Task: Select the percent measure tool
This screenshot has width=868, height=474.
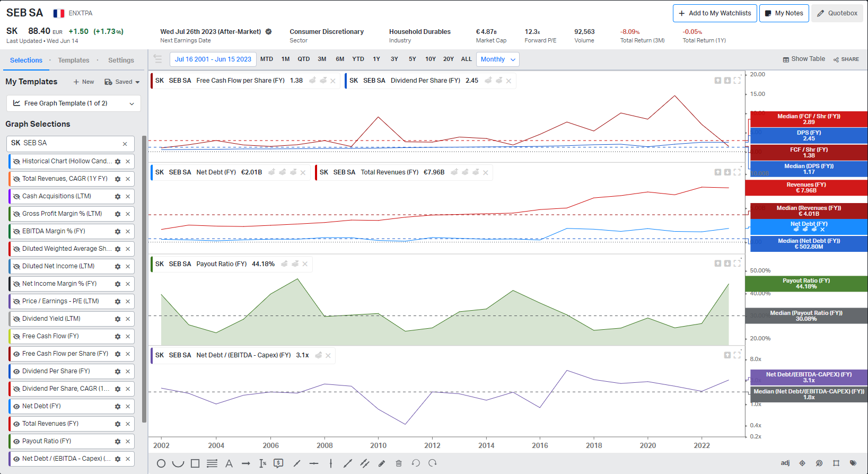Action: pyautogui.click(x=263, y=463)
